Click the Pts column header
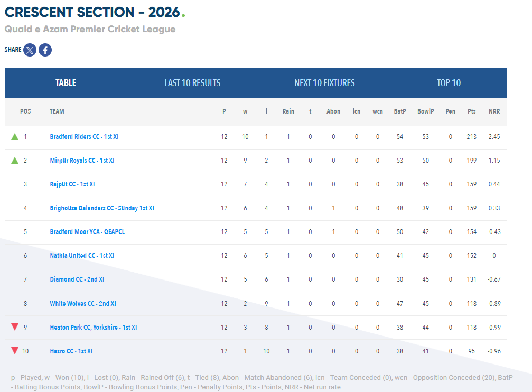The width and height of the screenshot is (532, 392). [472, 111]
